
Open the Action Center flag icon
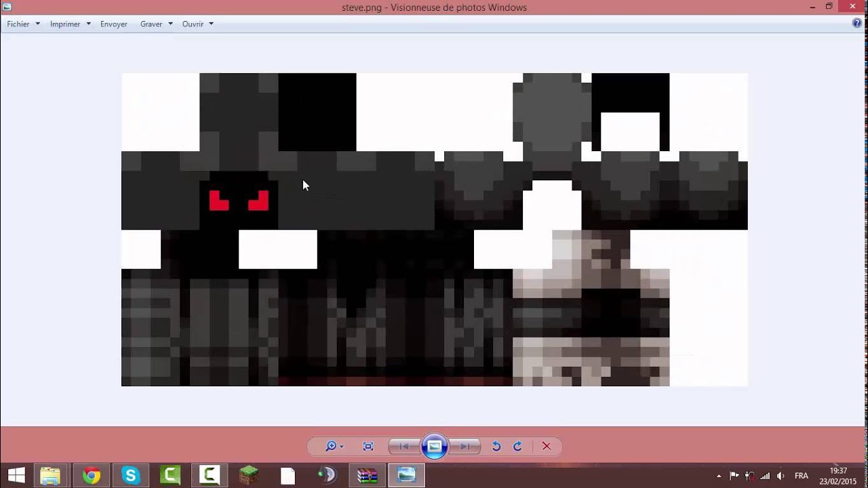coord(734,476)
